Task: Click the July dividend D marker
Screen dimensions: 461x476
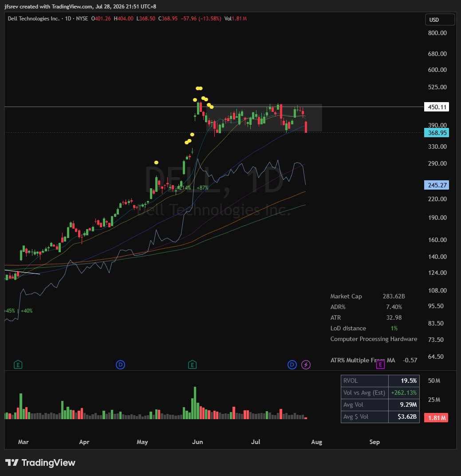Action: [292, 365]
